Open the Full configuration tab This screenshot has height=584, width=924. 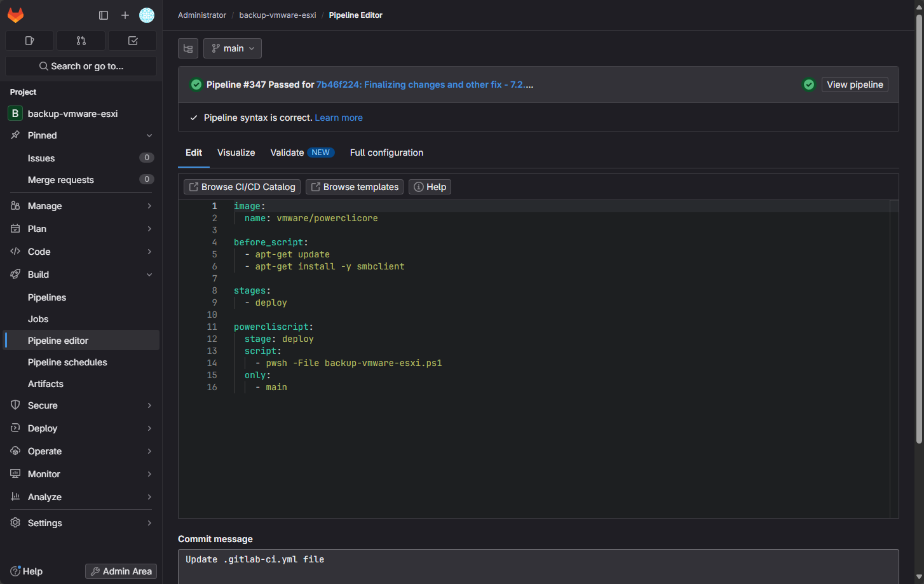(386, 153)
